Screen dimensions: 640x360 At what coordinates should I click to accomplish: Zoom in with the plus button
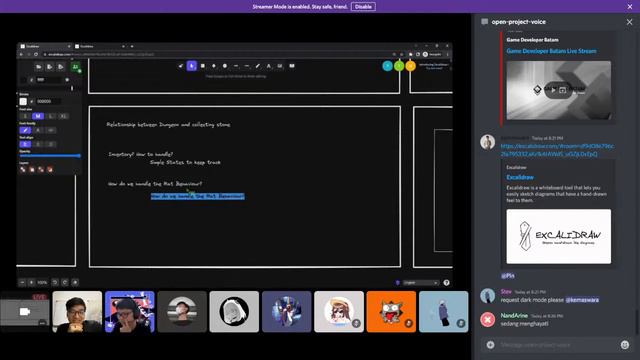(x=31, y=282)
